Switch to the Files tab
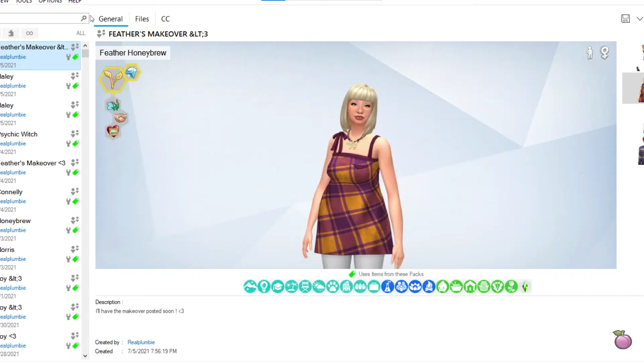 pyautogui.click(x=142, y=19)
